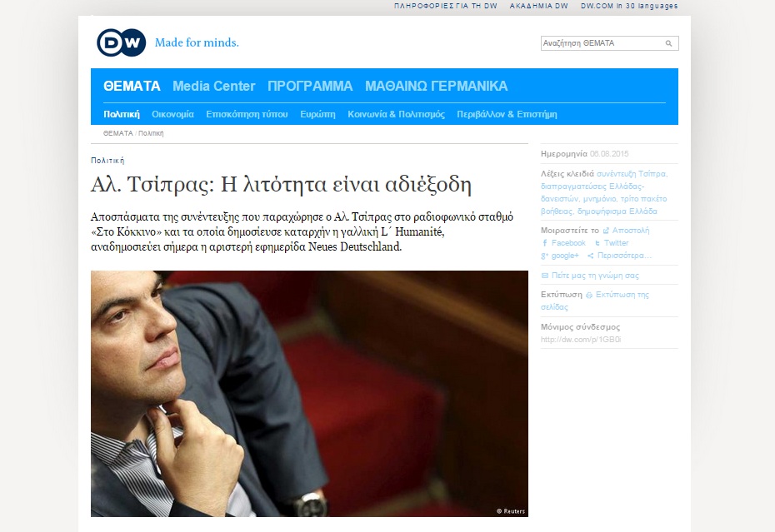Click the search magnifier icon

coord(668,43)
